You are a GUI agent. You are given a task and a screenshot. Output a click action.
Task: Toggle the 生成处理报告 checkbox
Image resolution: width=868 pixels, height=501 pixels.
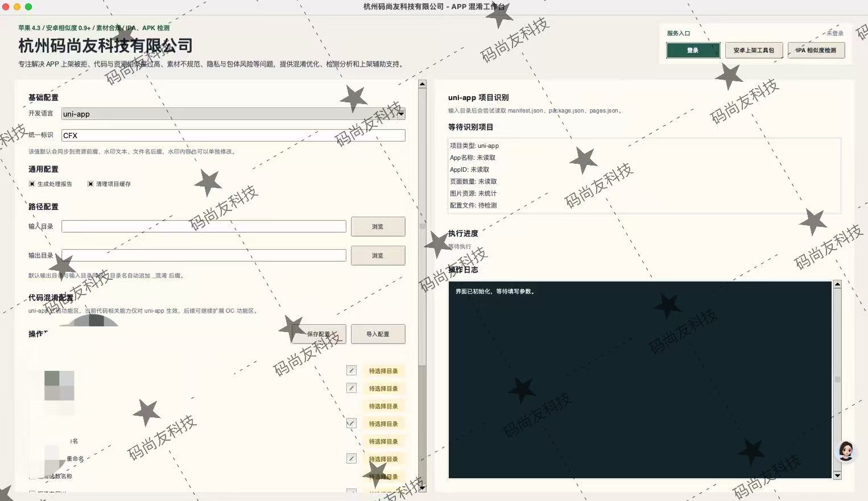pyautogui.click(x=32, y=184)
